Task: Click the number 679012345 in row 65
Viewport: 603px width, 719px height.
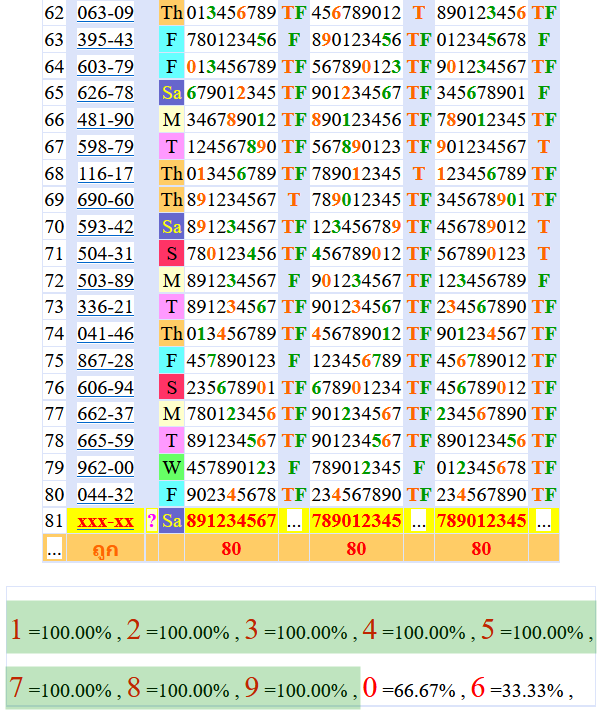Action: click(231, 93)
